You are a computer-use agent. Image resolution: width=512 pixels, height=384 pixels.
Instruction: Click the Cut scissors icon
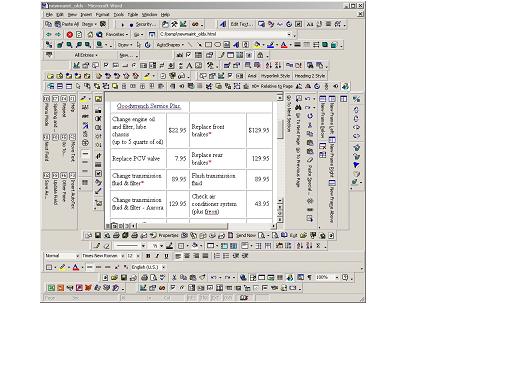[174, 277]
